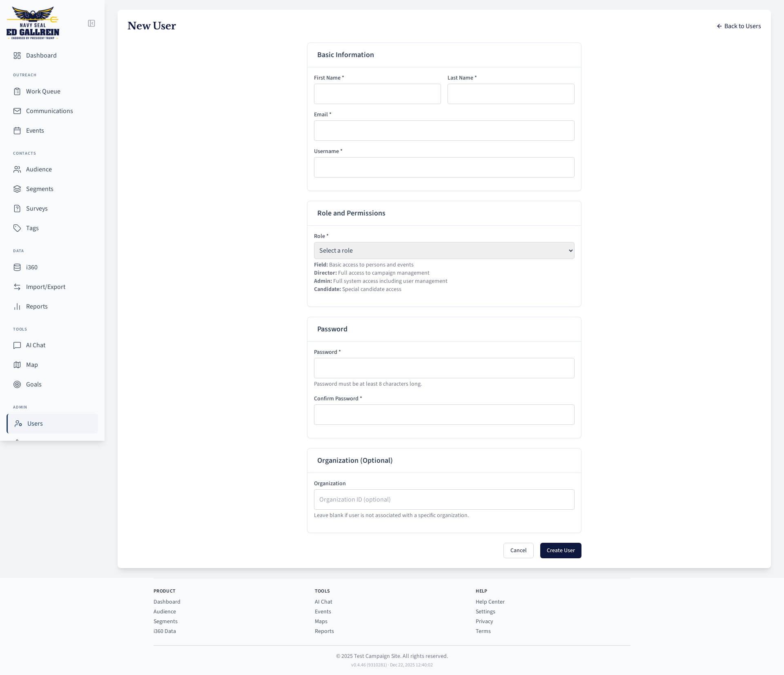Image resolution: width=784 pixels, height=675 pixels.
Task: Click the Goals target icon
Action: 17,384
